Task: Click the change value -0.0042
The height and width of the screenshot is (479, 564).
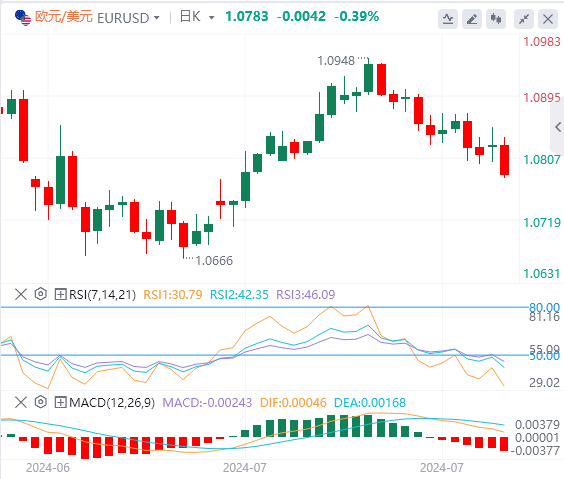Action: click(301, 17)
